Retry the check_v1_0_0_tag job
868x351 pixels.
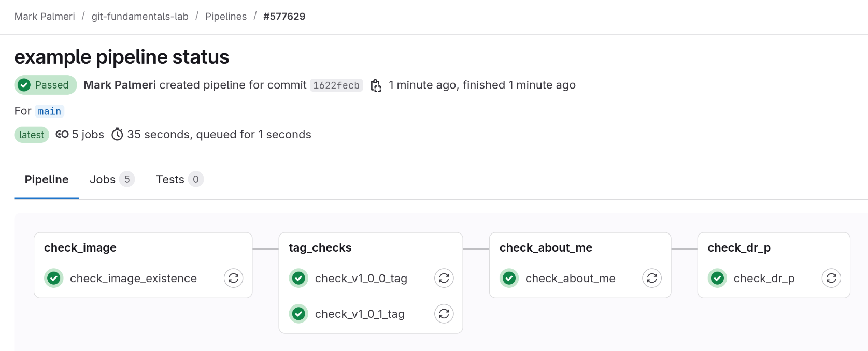pyautogui.click(x=444, y=278)
